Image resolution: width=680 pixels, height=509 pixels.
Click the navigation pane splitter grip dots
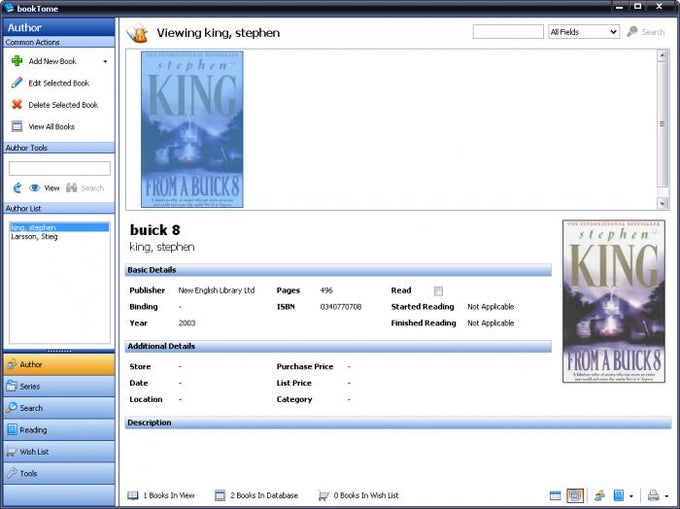pyautogui.click(x=59, y=351)
